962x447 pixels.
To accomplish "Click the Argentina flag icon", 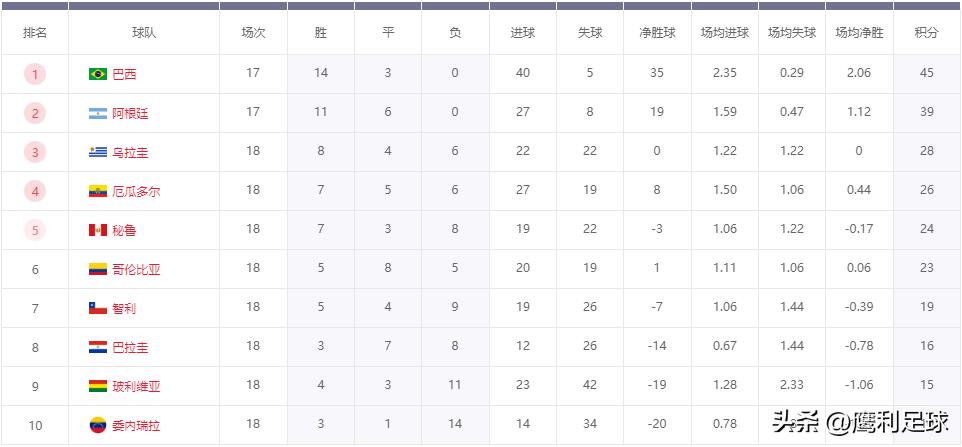I will 97,113.
